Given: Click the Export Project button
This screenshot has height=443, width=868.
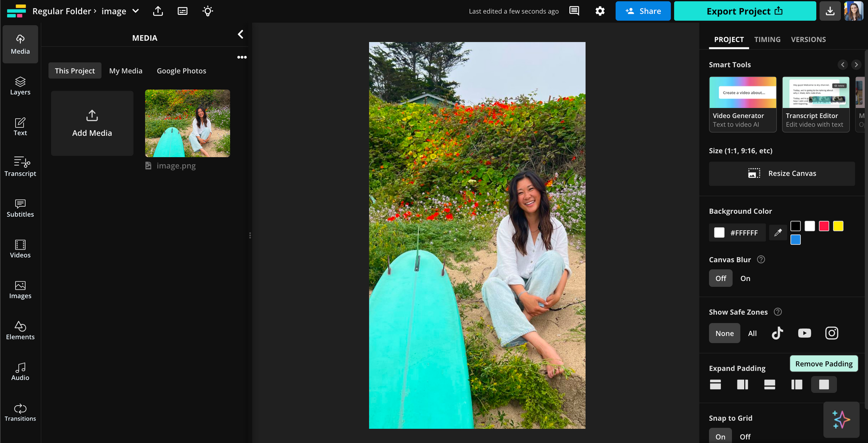Looking at the screenshot, I should point(744,11).
